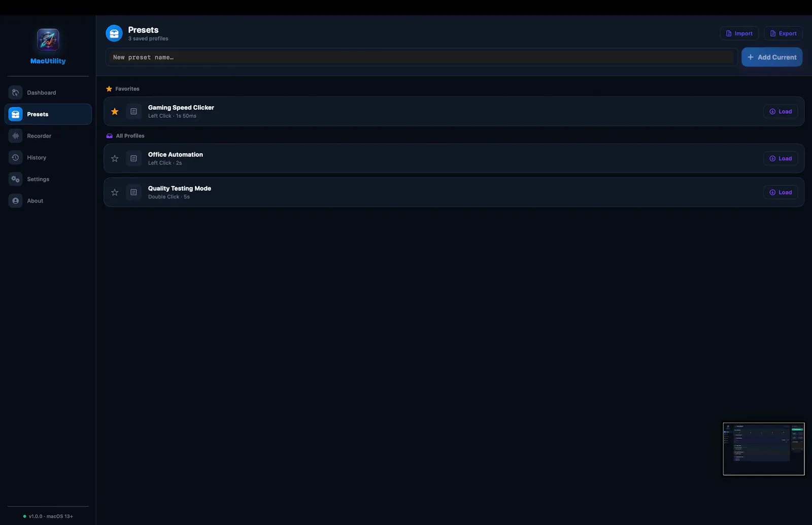812x525 pixels.
Task: Click 'Left Click · 1s 50ms' detail text
Action: coord(172,116)
